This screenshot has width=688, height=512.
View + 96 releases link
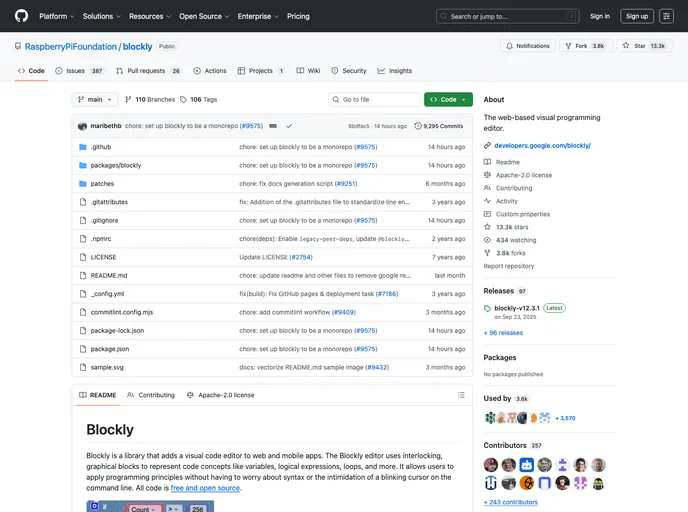[x=503, y=333]
